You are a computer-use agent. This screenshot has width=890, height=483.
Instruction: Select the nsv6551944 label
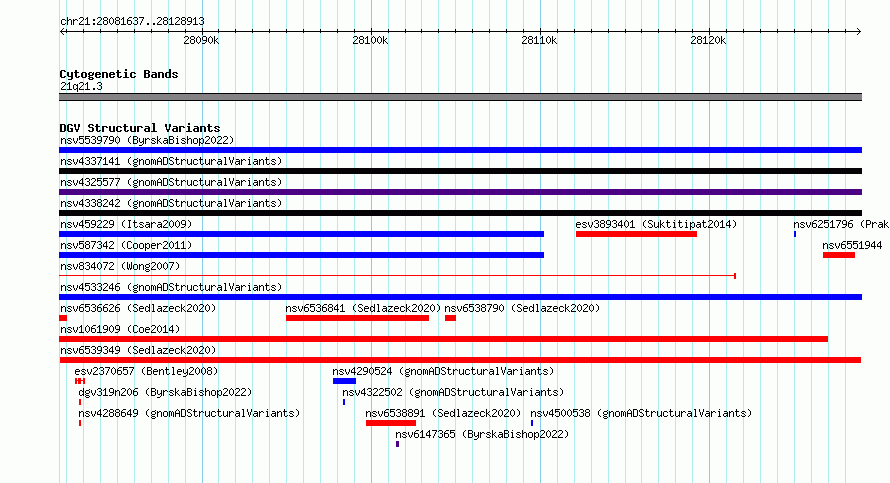853,245
